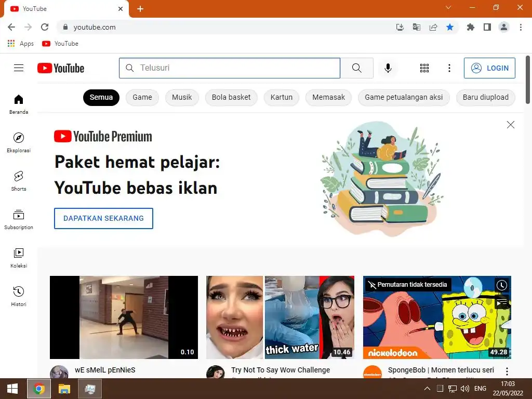The width and height of the screenshot is (532, 399).
Task: Open the YouTube apps grid icon
Action: click(x=424, y=68)
